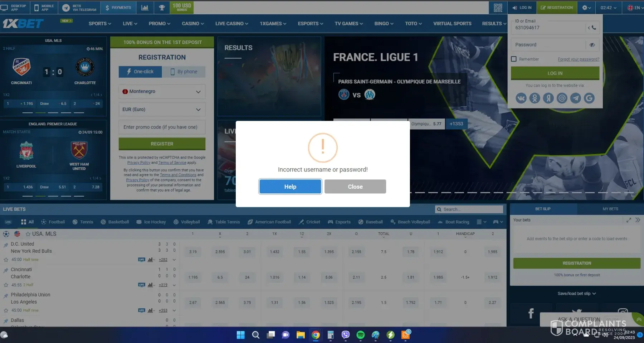Open the CASINO menu
This screenshot has height=343, width=644.
click(x=192, y=24)
